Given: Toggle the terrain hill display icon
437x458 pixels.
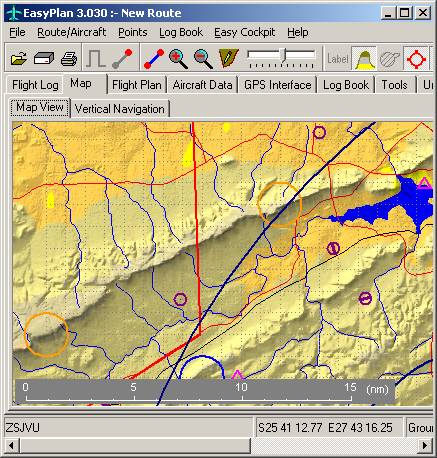Looking at the screenshot, I should 364,59.
